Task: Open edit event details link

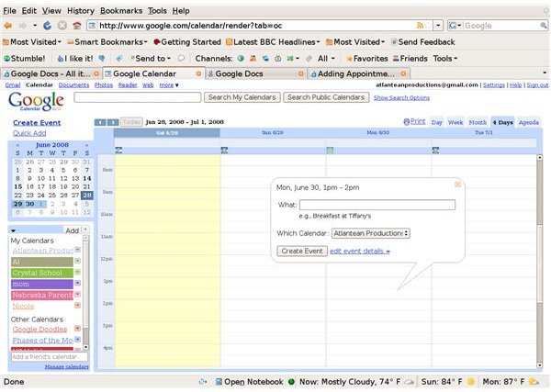Action: (360, 252)
